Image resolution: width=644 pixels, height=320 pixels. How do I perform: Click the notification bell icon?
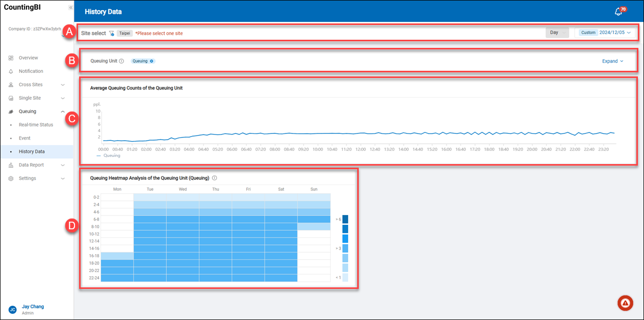[x=618, y=12]
